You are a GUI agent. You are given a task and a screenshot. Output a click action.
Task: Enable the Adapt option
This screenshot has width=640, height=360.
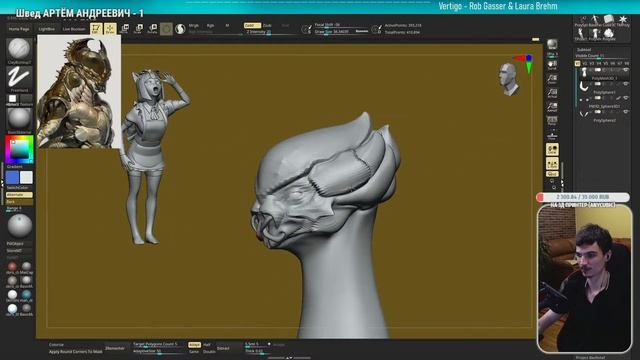(x=194, y=345)
